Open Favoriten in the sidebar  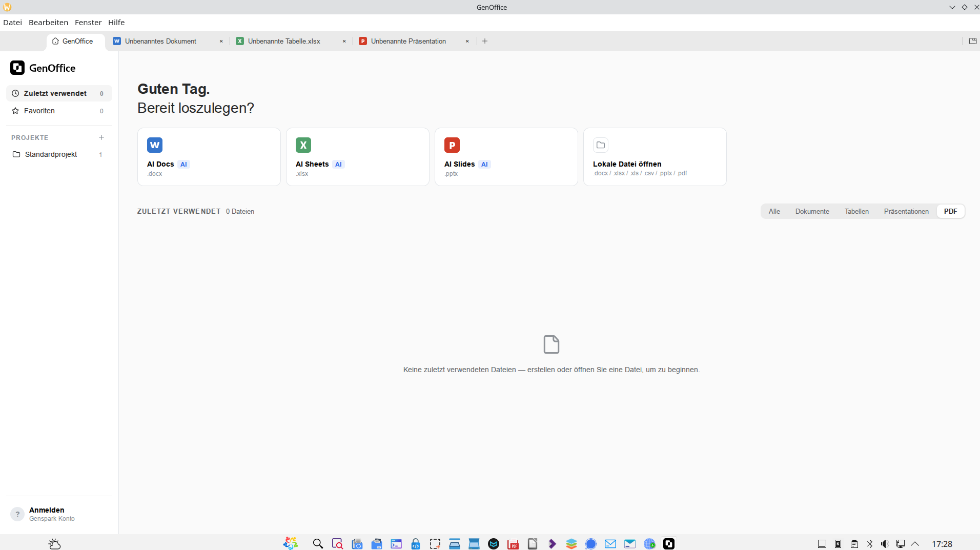coord(59,111)
